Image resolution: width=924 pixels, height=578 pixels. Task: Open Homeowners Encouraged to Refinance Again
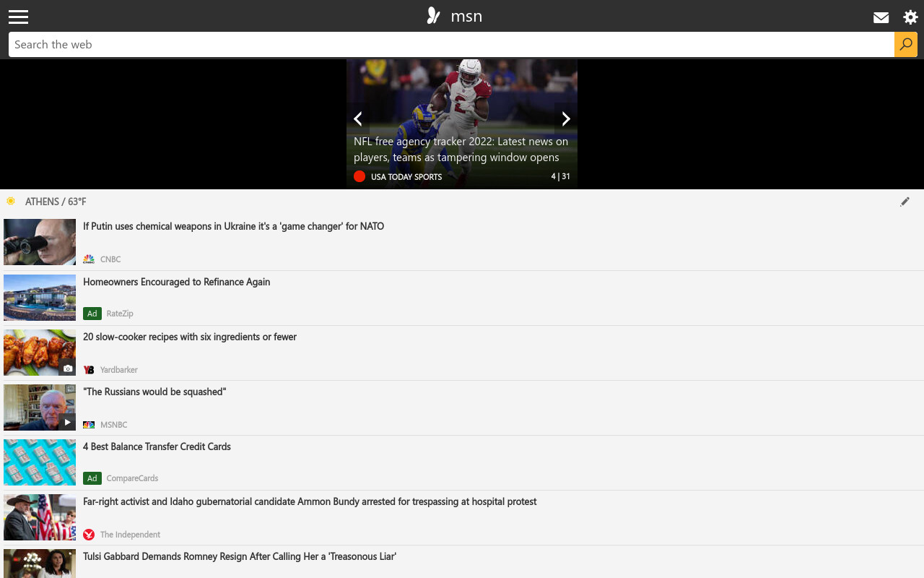[x=176, y=282]
